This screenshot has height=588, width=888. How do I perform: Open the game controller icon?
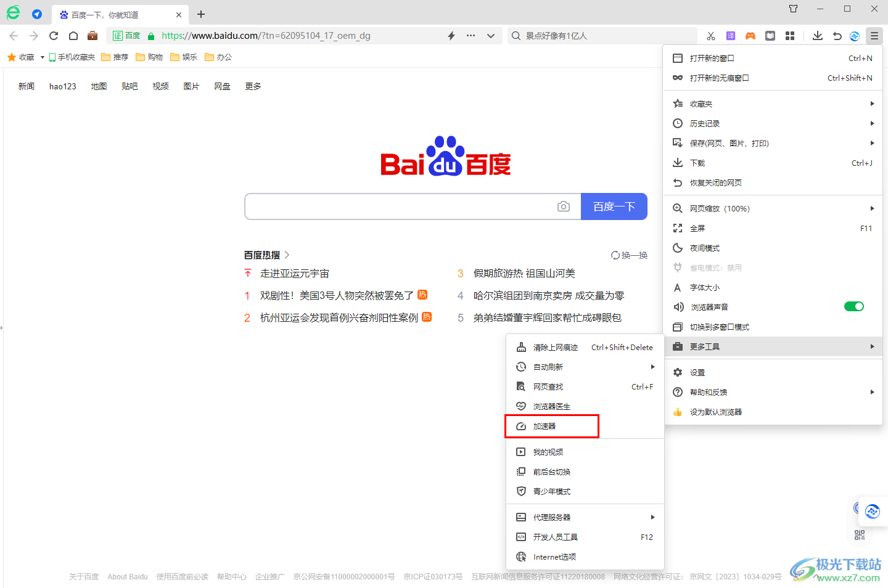[x=750, y=36]
